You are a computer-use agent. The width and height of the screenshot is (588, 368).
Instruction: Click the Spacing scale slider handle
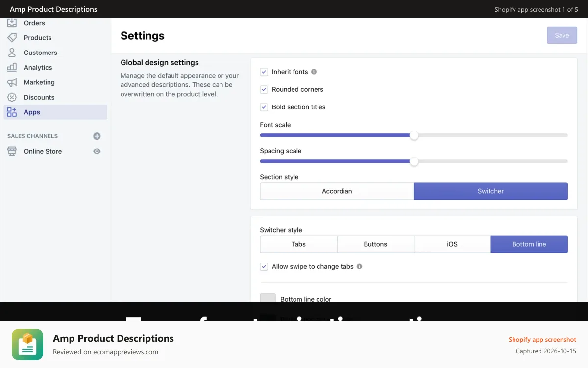click(x=414, y=161)
